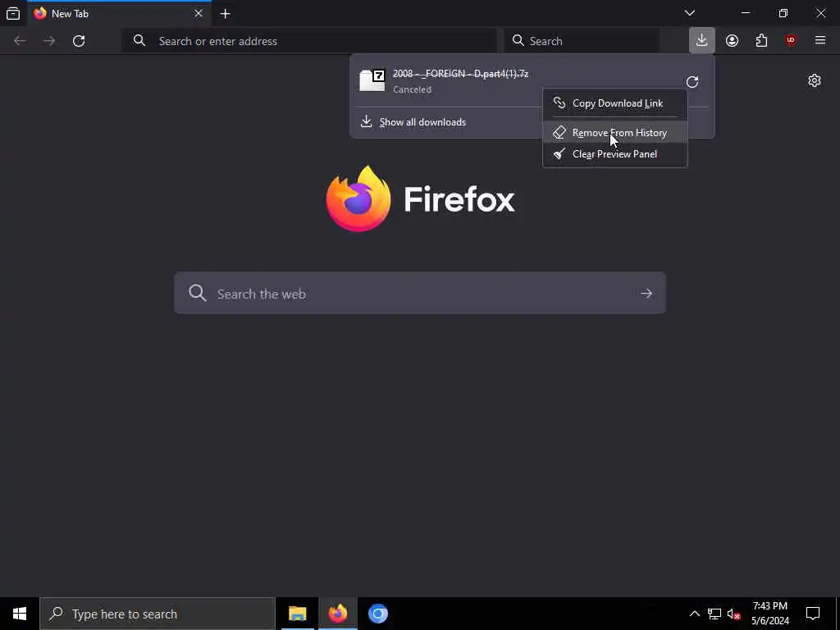Open the new tab personalize gear
The image size is (840, 630).
(815, 80)
